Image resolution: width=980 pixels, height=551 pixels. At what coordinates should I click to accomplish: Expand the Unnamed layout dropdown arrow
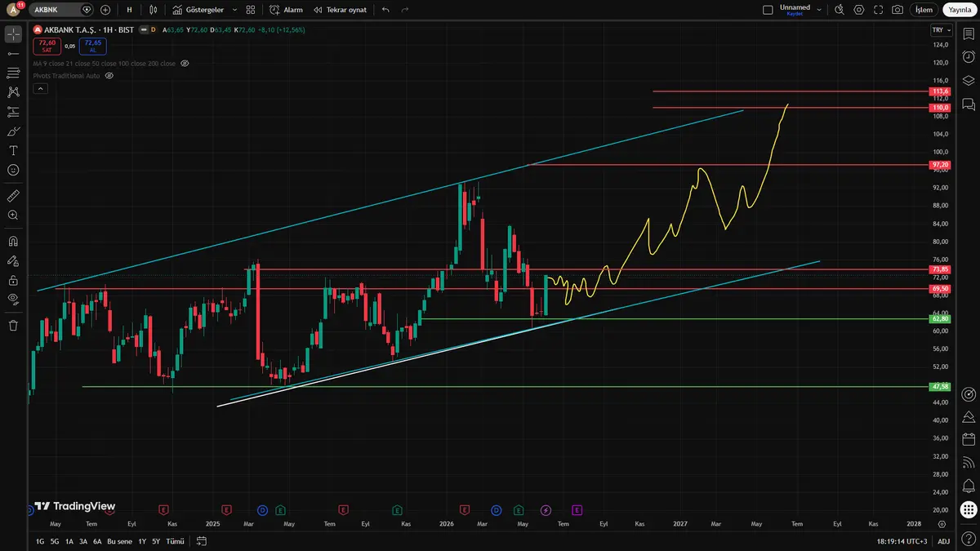[818, 10]
